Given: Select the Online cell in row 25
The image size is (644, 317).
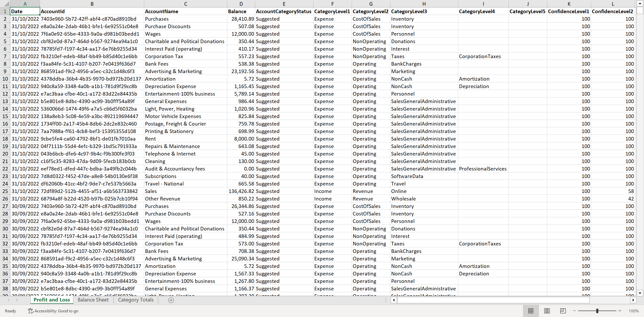Looking at the screenshot, I should (x=424, y=191).
